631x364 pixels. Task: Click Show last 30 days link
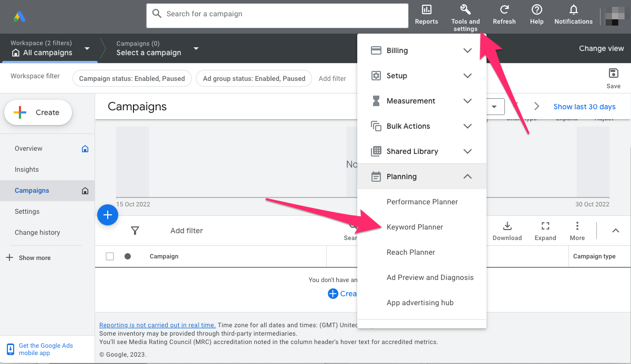coord(584,107)
